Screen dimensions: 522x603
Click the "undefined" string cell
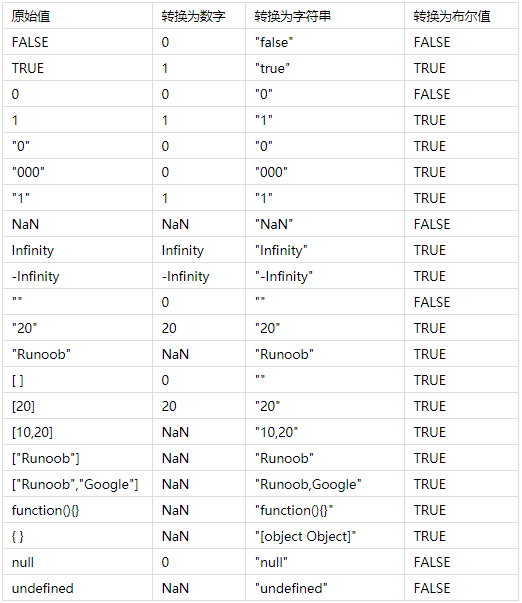click(x=325, y=588)
